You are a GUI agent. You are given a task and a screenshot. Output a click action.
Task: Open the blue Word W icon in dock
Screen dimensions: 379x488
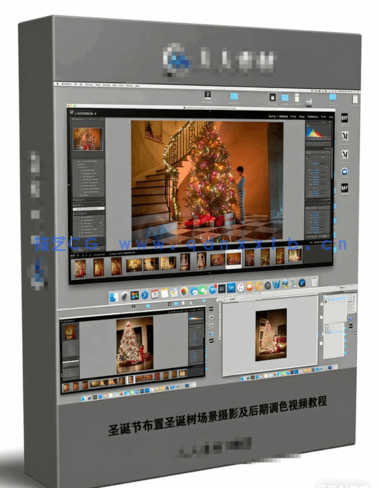tap(276, 285)
